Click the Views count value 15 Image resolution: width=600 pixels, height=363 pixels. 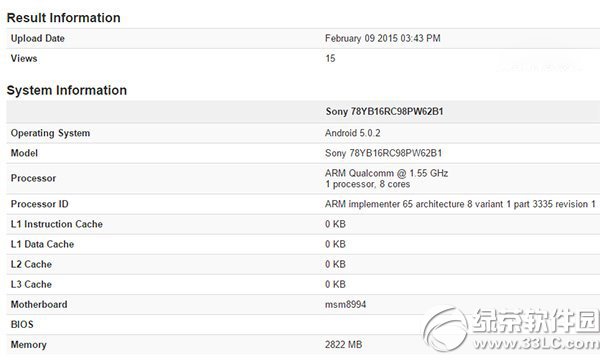tap(330, 59)
